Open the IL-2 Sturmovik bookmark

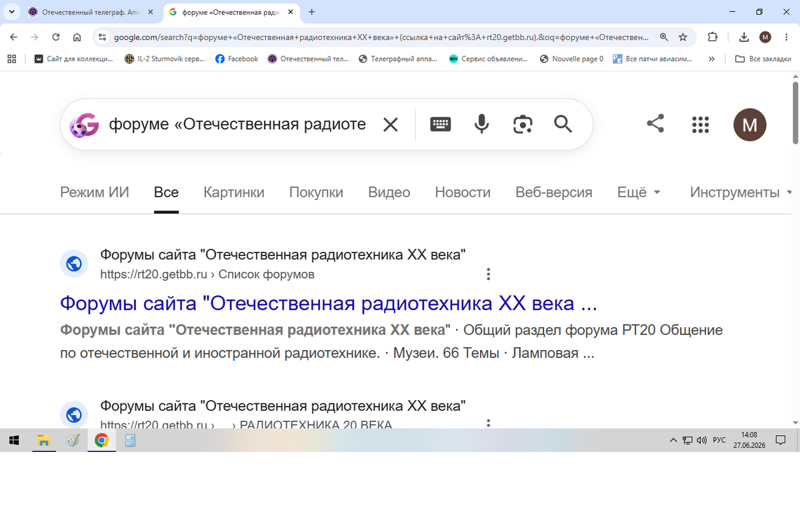(x=165, y=59)
